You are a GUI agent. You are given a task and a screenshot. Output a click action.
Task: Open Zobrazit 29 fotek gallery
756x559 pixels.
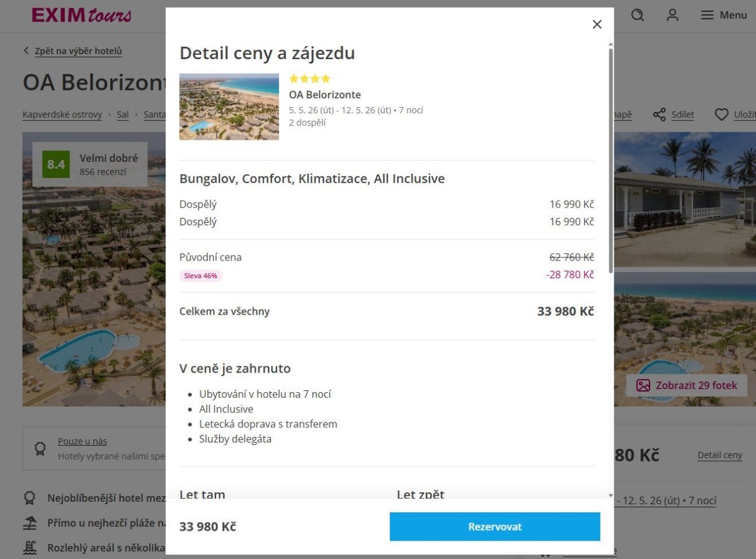click(687, 385)
